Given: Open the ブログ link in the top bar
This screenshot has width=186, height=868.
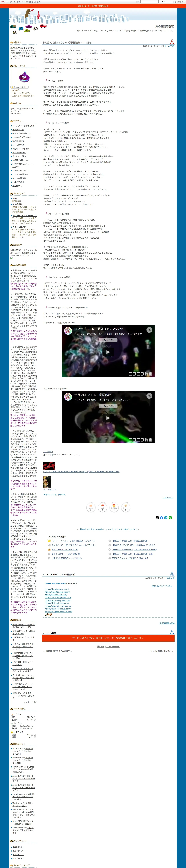Looking at the screenshot, I should (x=9, y=2).
